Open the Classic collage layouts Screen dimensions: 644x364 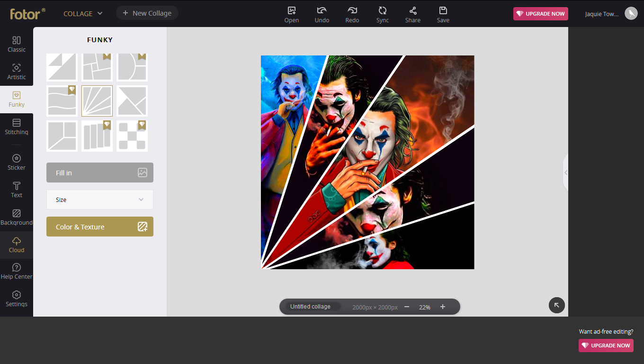tap(17, 44)
